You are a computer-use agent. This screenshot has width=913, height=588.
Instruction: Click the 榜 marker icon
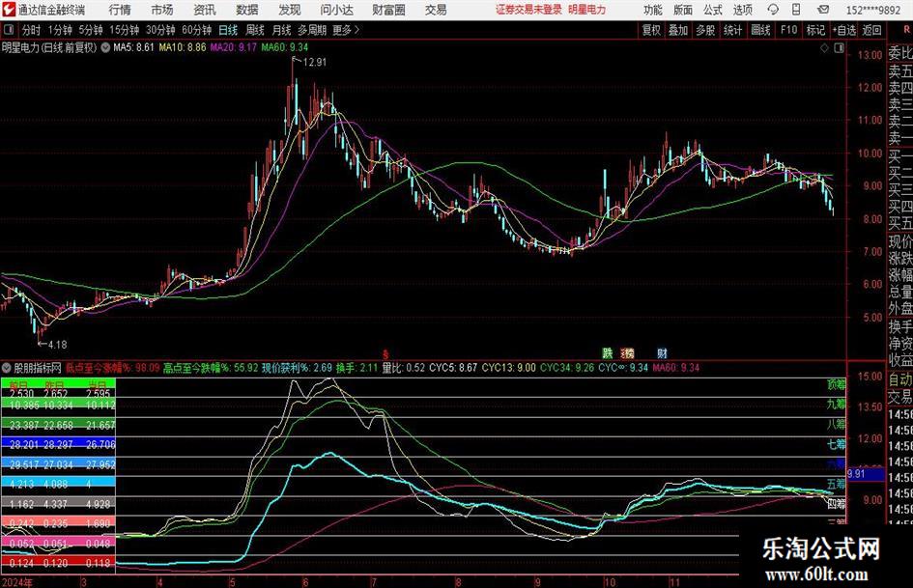[x=628, y=353]
